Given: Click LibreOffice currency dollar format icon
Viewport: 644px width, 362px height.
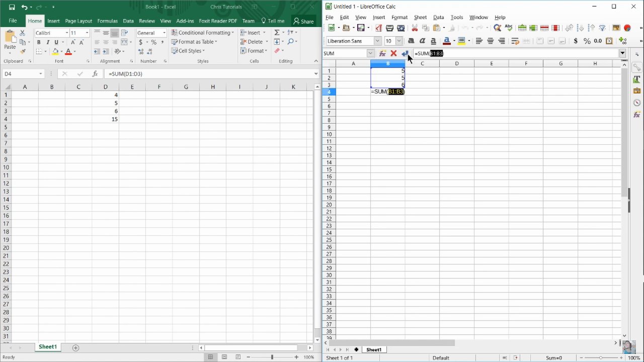Looking at the screenshot, I should click(576, 41).
